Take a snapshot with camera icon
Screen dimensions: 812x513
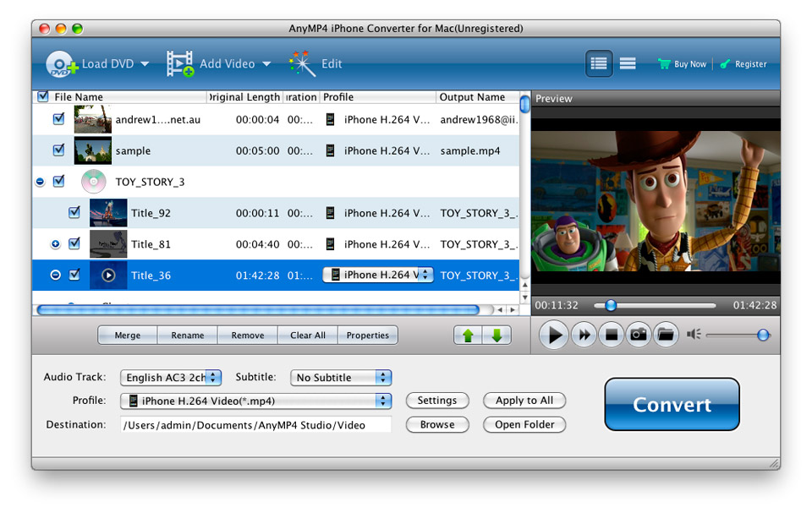click(638, 335)
